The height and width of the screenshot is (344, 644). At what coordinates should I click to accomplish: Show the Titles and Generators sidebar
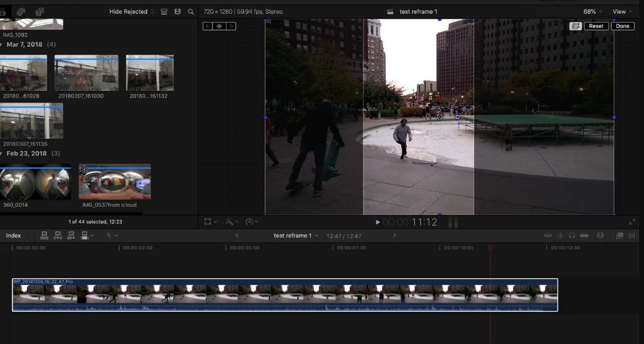40,12
